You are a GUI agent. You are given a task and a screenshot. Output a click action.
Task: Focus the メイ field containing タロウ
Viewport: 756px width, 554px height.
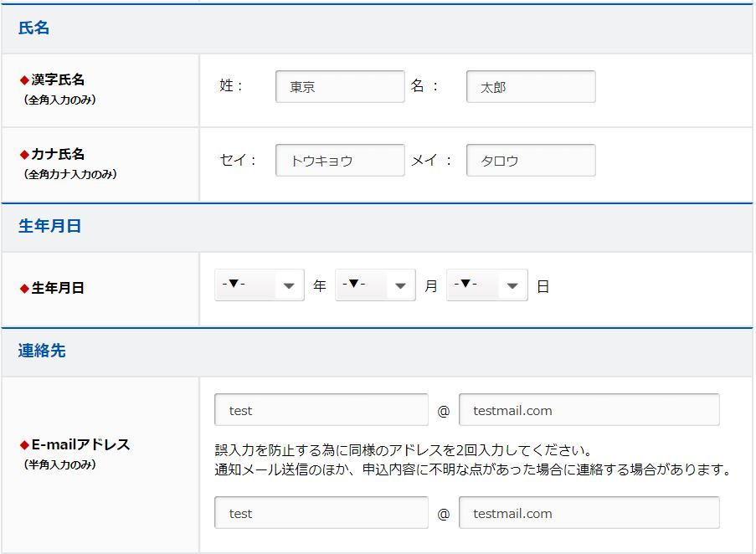click(x=530, y=161)
